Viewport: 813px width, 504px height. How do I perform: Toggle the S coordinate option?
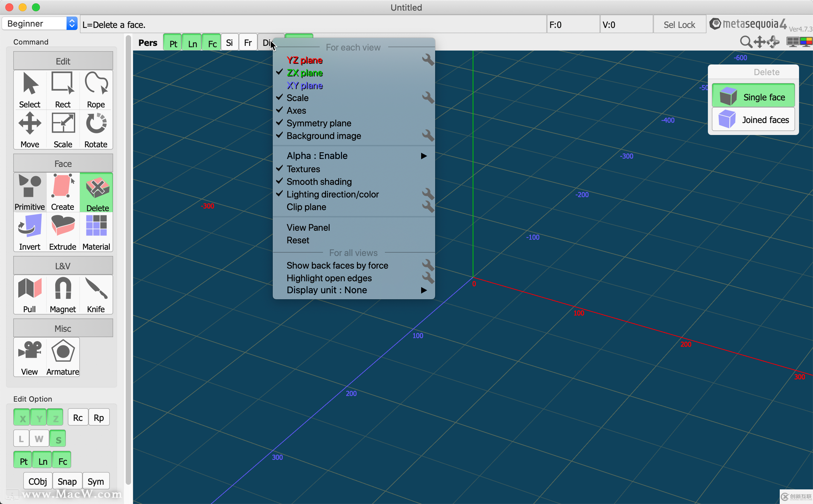(x=58, y=439)
